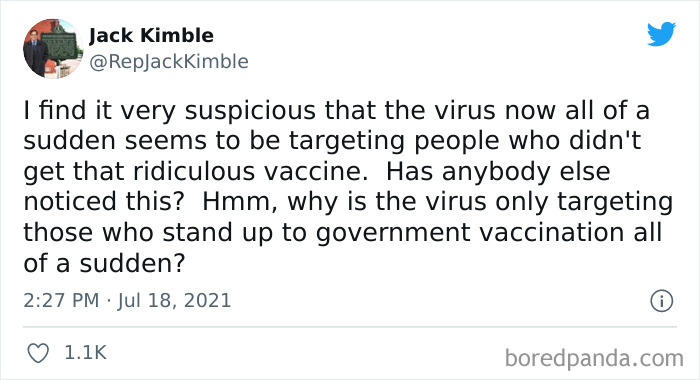Open the @RepJackKimble handle link
Screen dimensions: 700x380
tap(169, 62)
